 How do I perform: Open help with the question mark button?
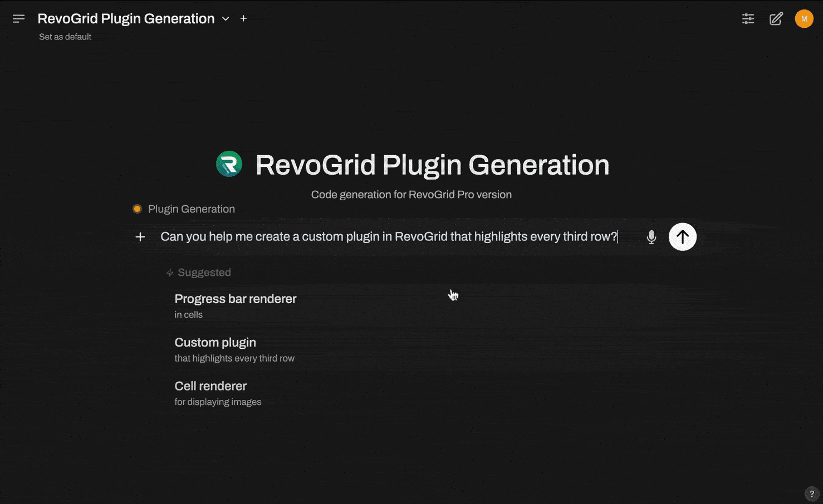(811, 493)
